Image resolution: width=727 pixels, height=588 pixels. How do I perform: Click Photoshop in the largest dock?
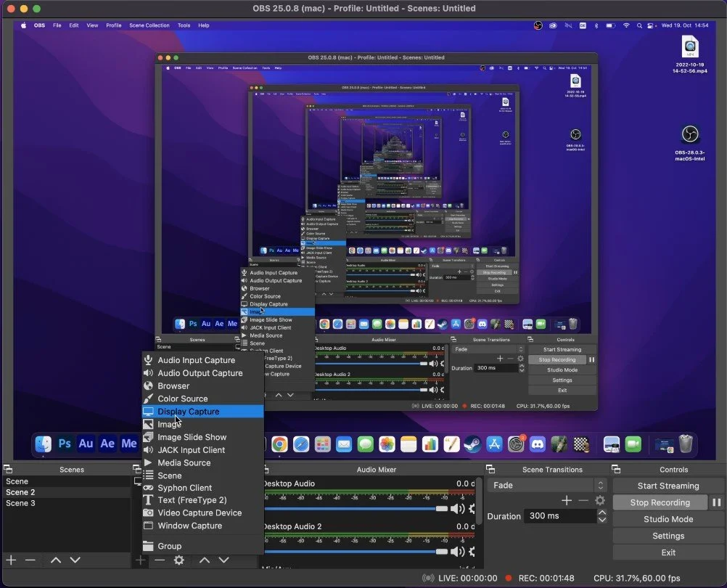click(x=65, y=444)
